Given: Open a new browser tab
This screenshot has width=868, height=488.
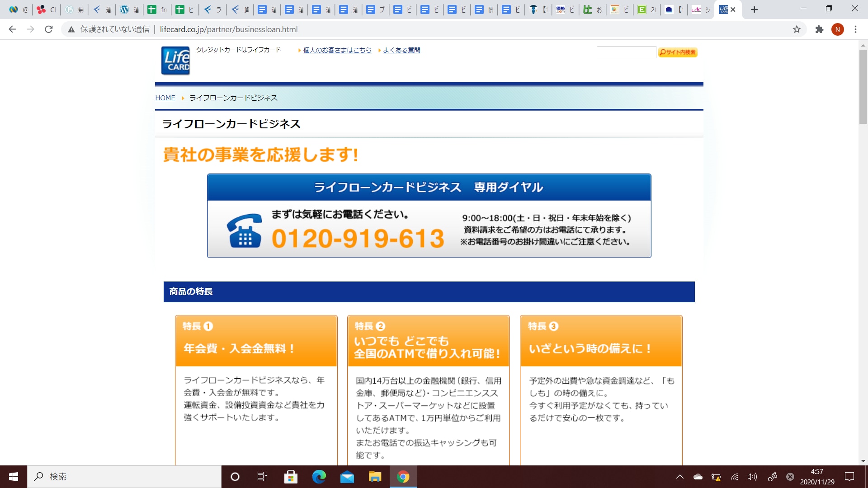Looking at the screenshot, I should click(754, 9).
